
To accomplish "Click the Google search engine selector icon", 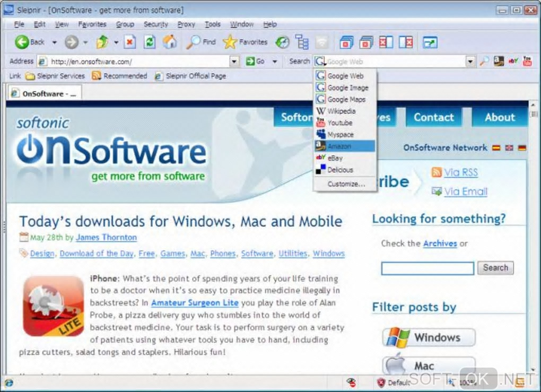I will pyautogui.click(x=320, y=62).
